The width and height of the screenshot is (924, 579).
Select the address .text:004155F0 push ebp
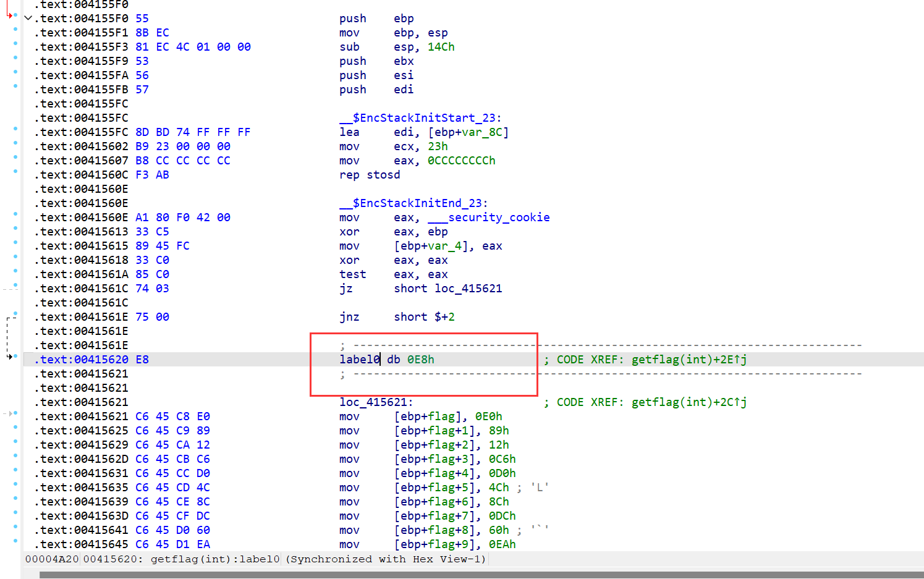(82, 19)
